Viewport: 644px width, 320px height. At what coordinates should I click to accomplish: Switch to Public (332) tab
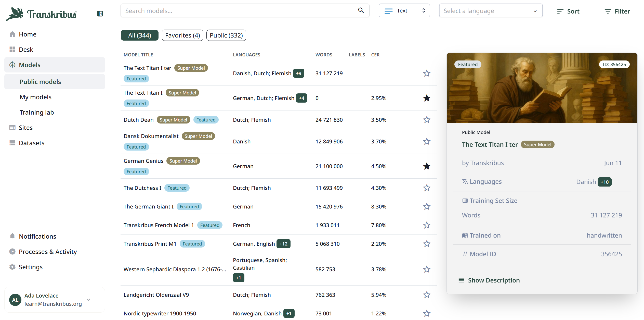pos(226,35)
